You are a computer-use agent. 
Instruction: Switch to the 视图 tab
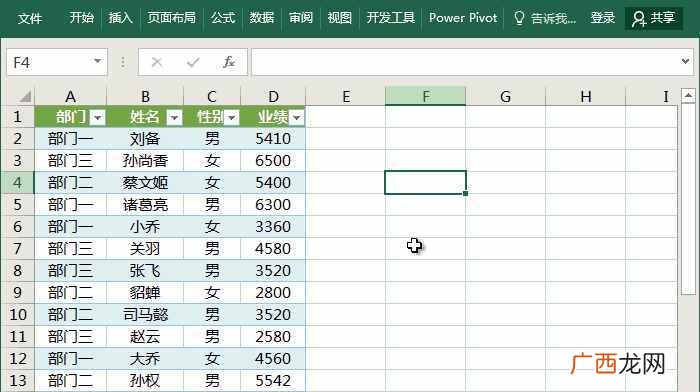pyautogui.click(x=339, y=18)
